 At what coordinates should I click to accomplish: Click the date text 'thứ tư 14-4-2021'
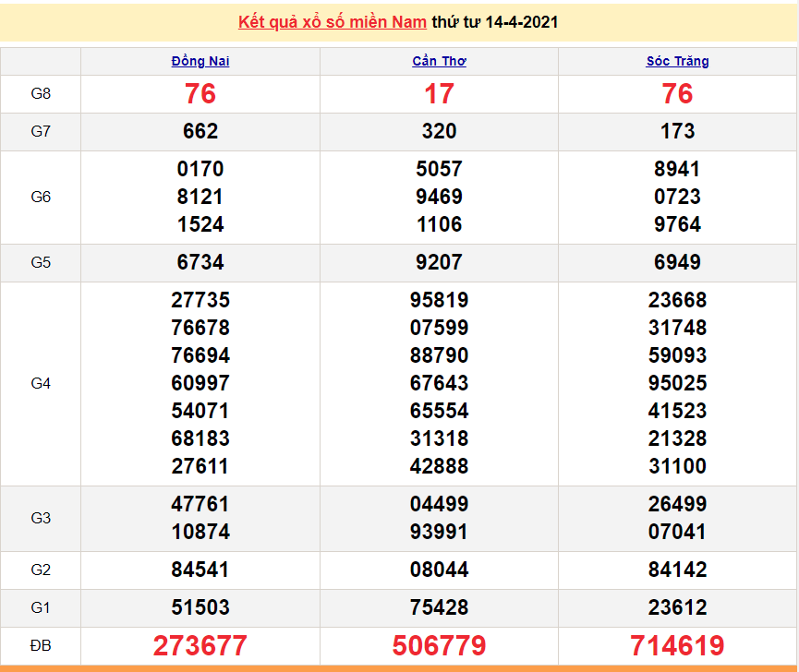click(x=495, y=21)
